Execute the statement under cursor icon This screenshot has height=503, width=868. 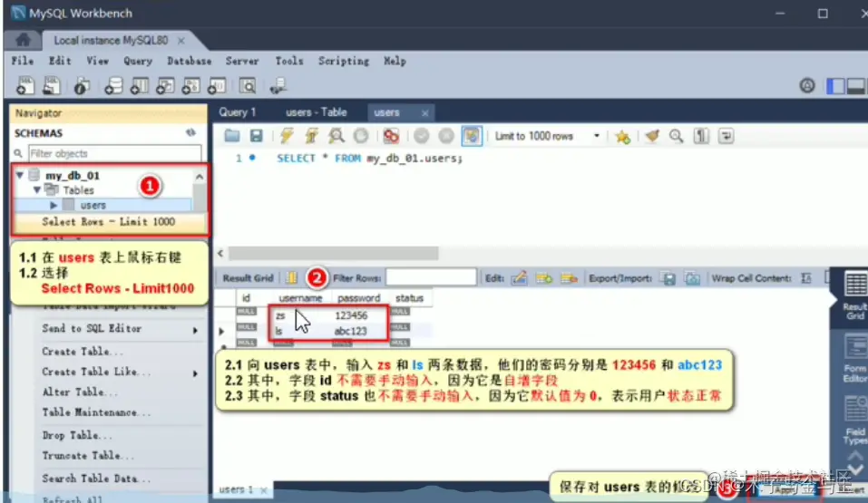(312, 136)
